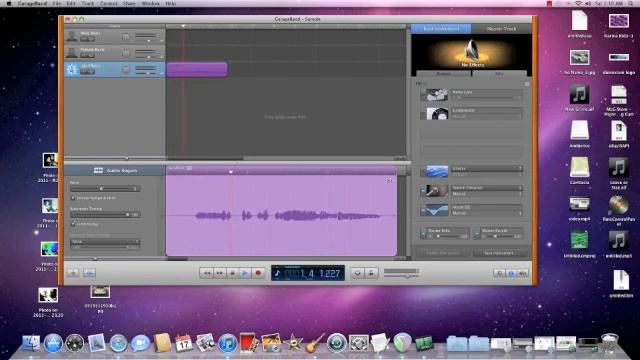Image resolution: width=640 pixels, height=360 pixels.
Task: Uncheck the Limit to Key checkbox
Action: click(x=73, y=224)
